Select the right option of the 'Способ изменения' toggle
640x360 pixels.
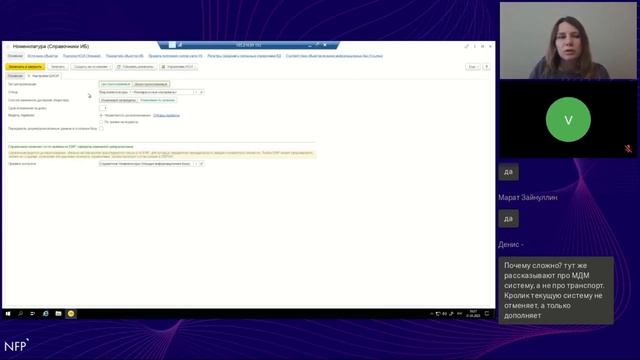(x=158, y=100)
